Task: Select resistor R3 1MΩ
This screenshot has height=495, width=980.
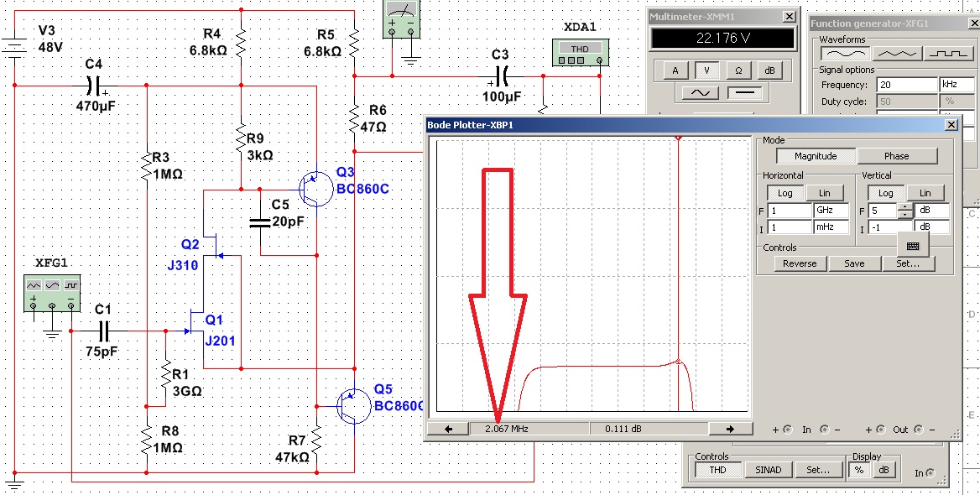Action: coord(145,164)
